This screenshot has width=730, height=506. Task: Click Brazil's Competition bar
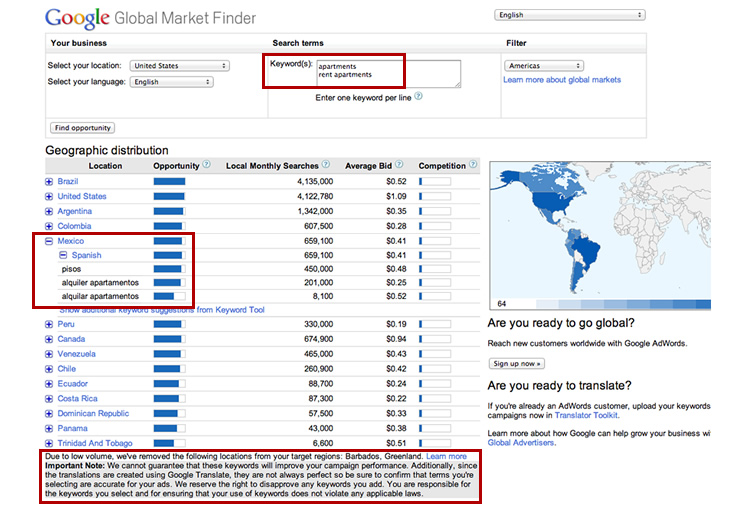point(435,182)
